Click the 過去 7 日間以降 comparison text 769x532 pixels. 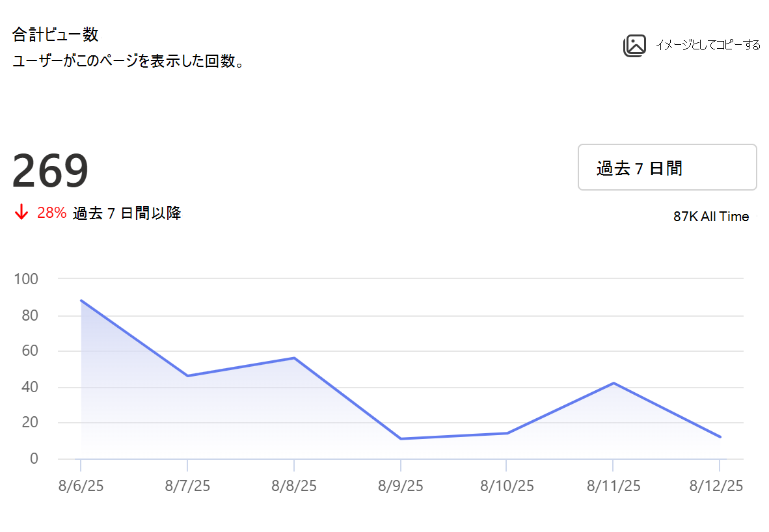[x=127, y=213]
